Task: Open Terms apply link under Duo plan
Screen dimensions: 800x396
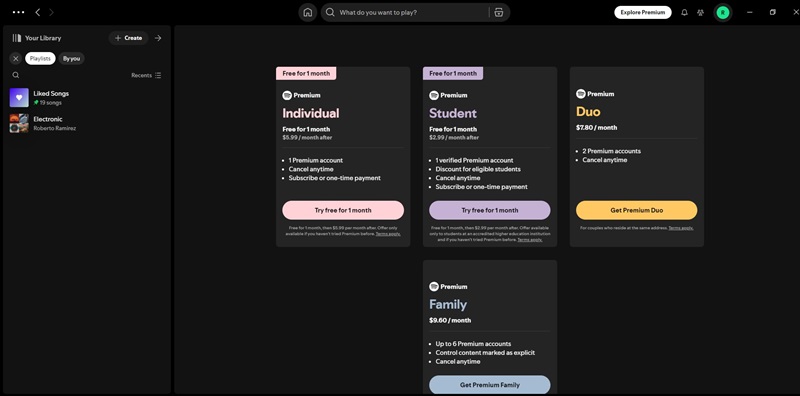Action: pyautogui.click(x=681, y=228)
